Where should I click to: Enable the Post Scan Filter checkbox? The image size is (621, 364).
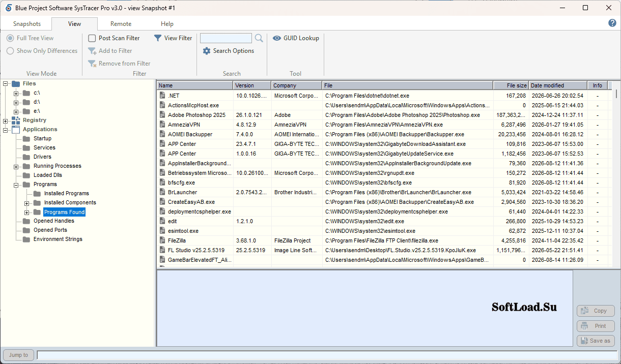click(92, 38)
